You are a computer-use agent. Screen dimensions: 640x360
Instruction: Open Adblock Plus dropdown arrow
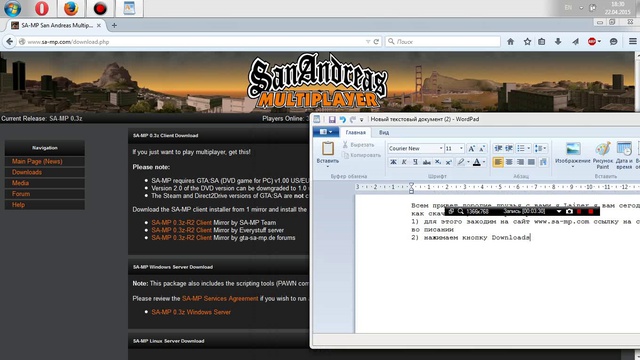[x=599, y=42]
